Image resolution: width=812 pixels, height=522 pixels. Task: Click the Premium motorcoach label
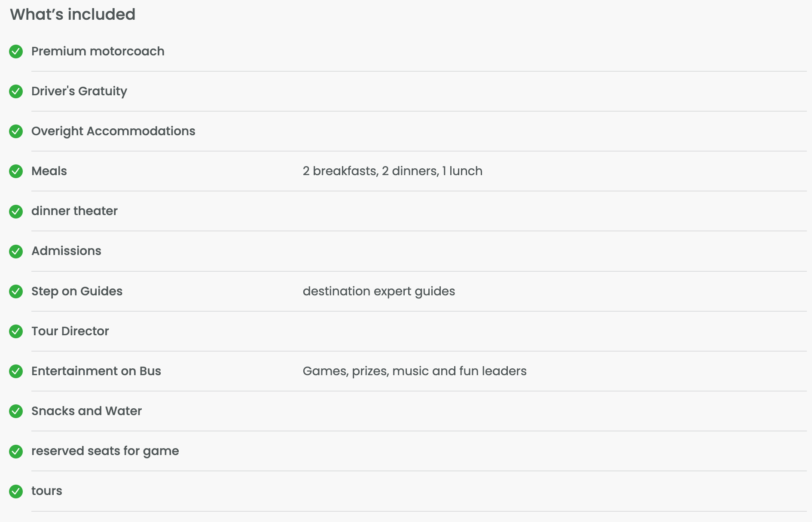(x=98, y=51)
